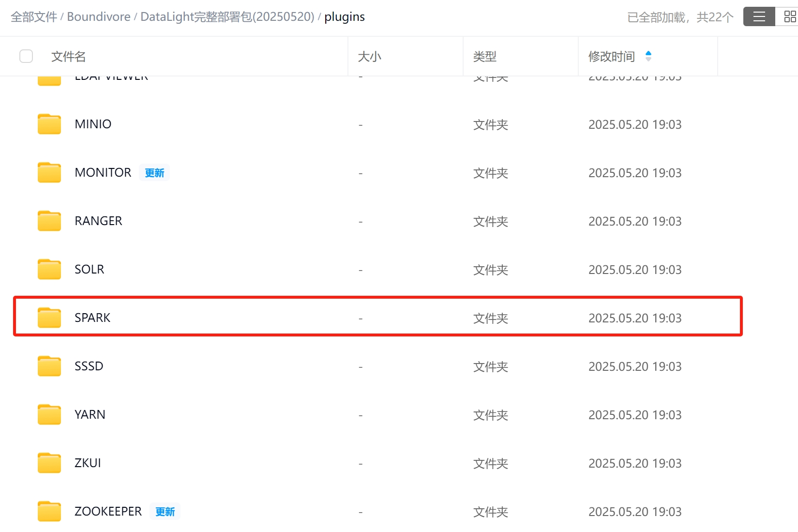Click the 文件夹 type in MINIO row
The image size is (798, 532).
point(491,124)
